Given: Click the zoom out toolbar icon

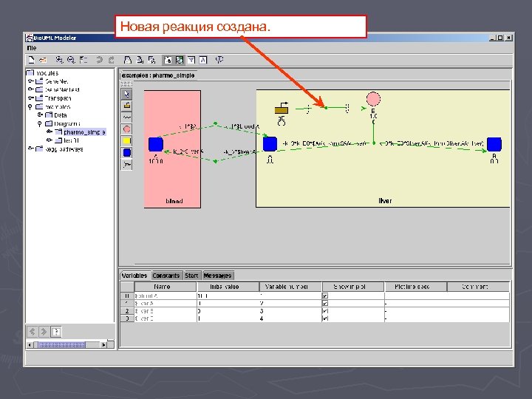Looking at the screenshot, I should point(71,60).
